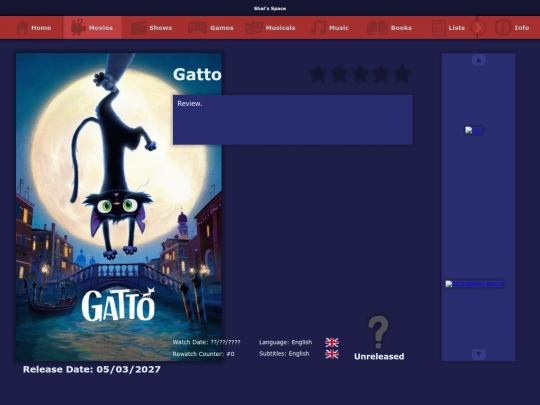Go to the Shows section
540x405 pixels.
coord(152,28)
